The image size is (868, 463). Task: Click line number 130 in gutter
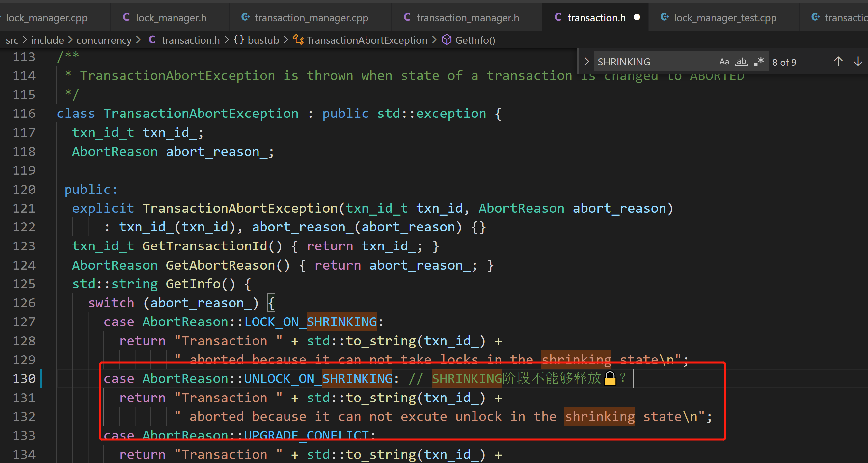click(x=24, y=379)
